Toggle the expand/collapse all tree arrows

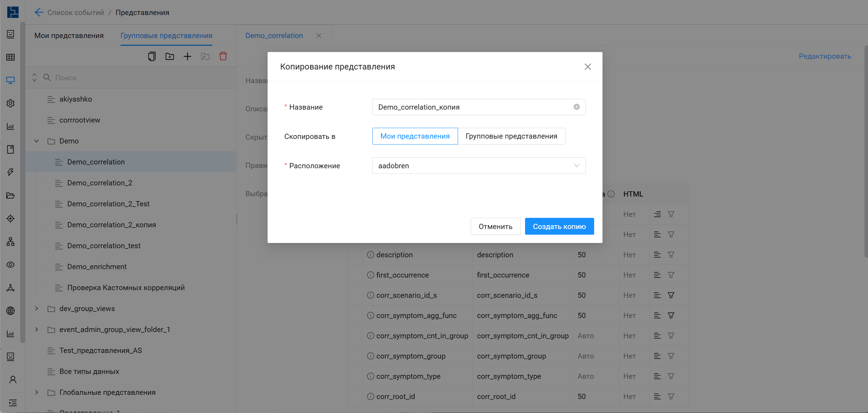click(35, 78)
